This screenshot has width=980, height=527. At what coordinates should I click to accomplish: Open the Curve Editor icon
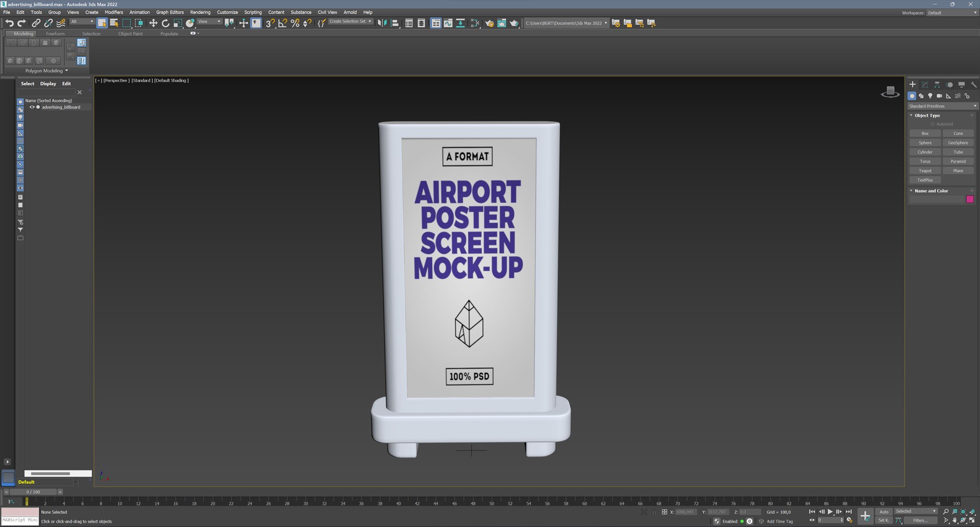(448, 23)
